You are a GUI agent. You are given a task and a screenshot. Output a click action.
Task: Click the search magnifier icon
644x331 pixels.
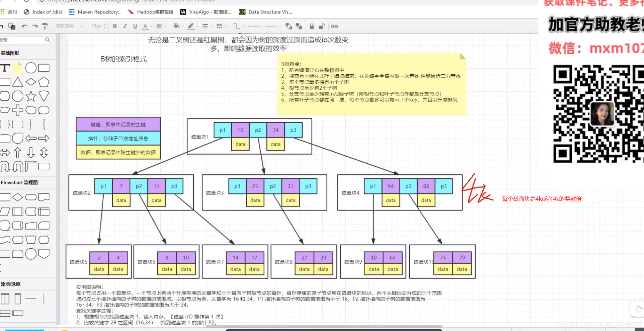tap(48, 40)
